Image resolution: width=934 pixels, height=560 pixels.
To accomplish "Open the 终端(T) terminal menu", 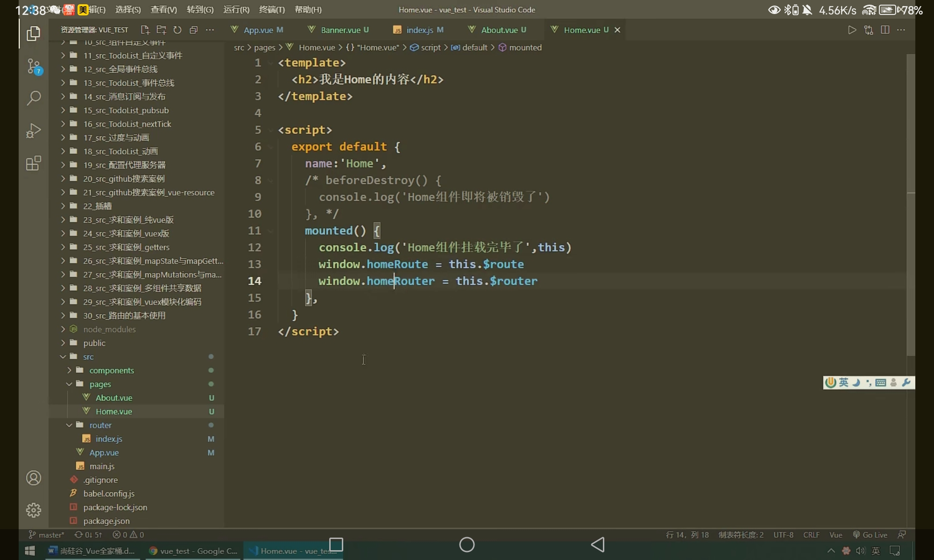I will click(272, 9).
